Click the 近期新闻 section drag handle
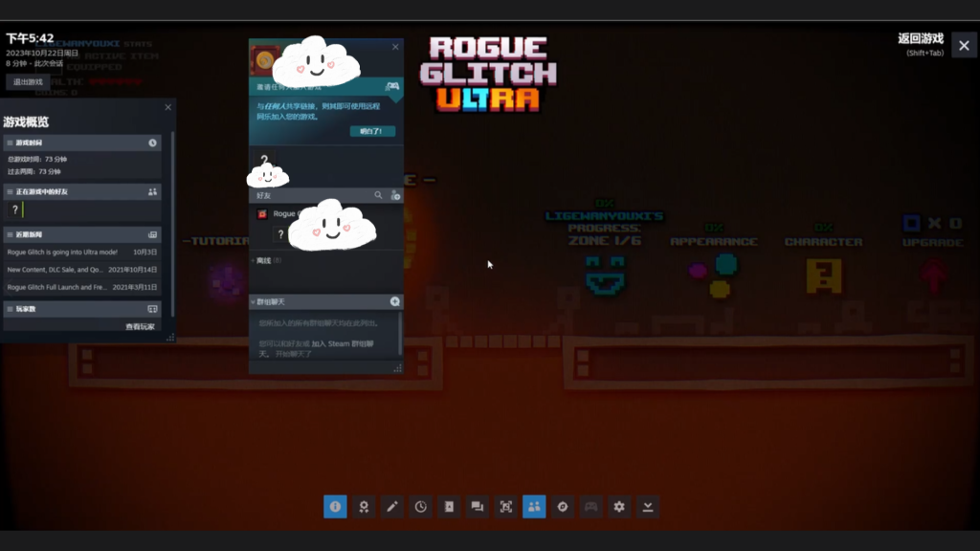980x551 pixels. point(10,235)
